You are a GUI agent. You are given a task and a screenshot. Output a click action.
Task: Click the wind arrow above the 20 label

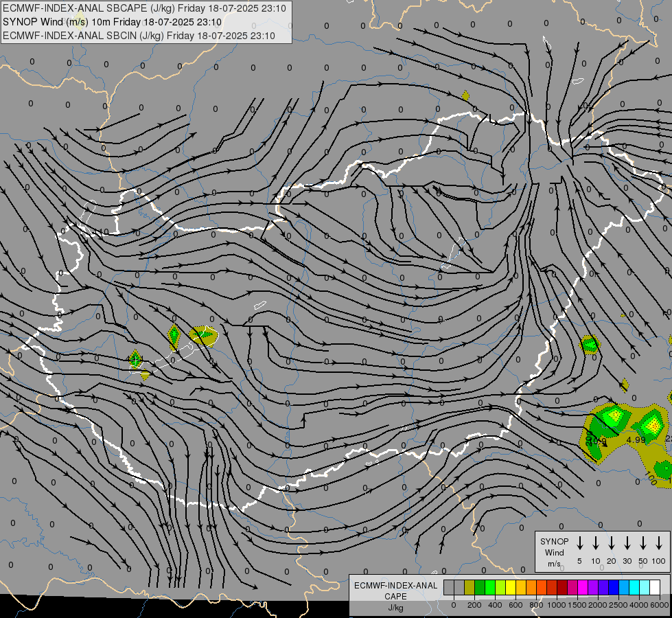click(x=612, y=542)
